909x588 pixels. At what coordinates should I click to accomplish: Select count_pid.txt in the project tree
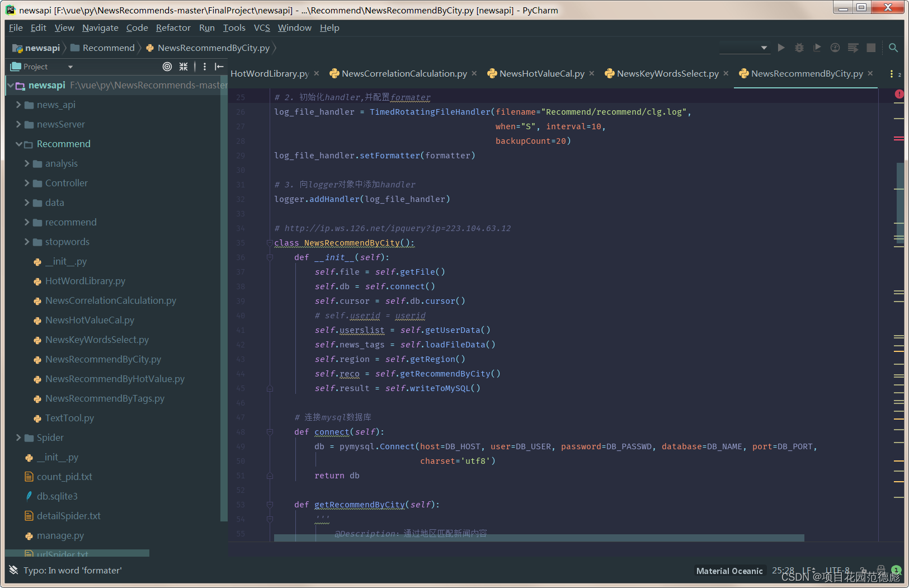64,477
